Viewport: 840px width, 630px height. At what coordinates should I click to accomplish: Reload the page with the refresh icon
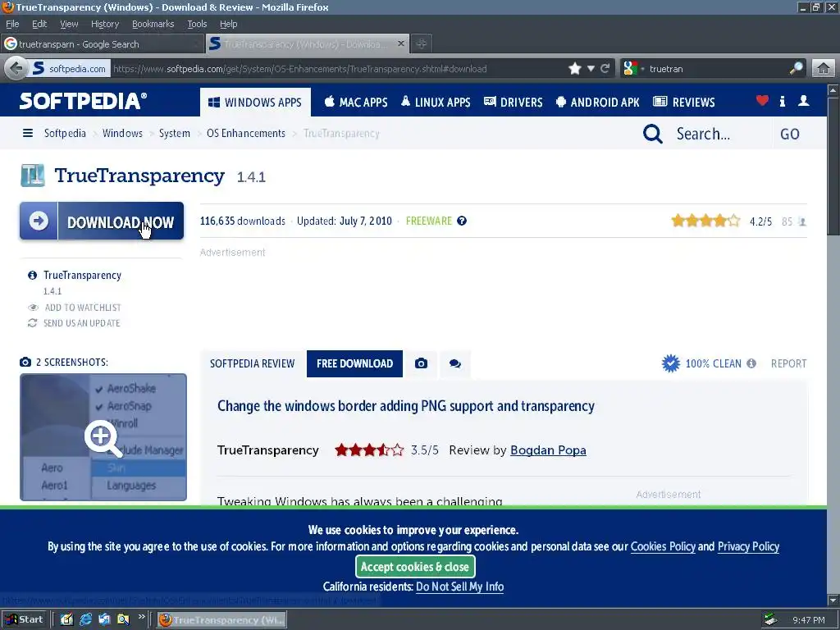tap(605, 69)
